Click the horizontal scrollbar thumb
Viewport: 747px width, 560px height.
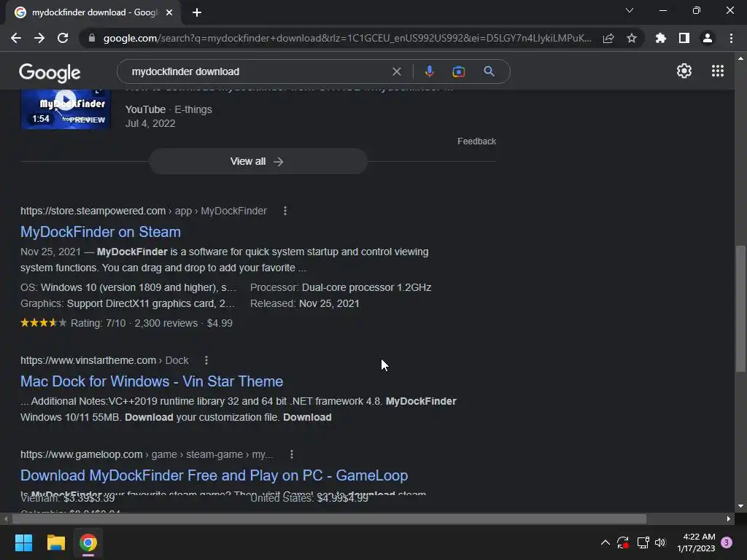pyautogui.click(x=329, y=518)
